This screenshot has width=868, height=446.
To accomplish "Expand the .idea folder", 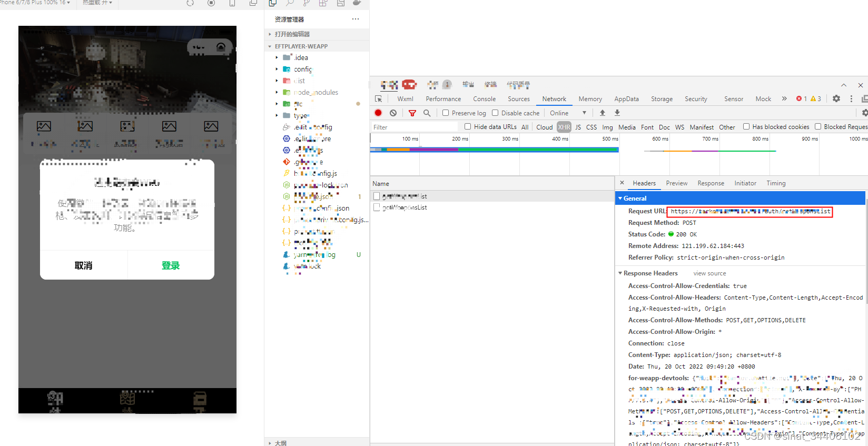I will (x=277, y=57).
